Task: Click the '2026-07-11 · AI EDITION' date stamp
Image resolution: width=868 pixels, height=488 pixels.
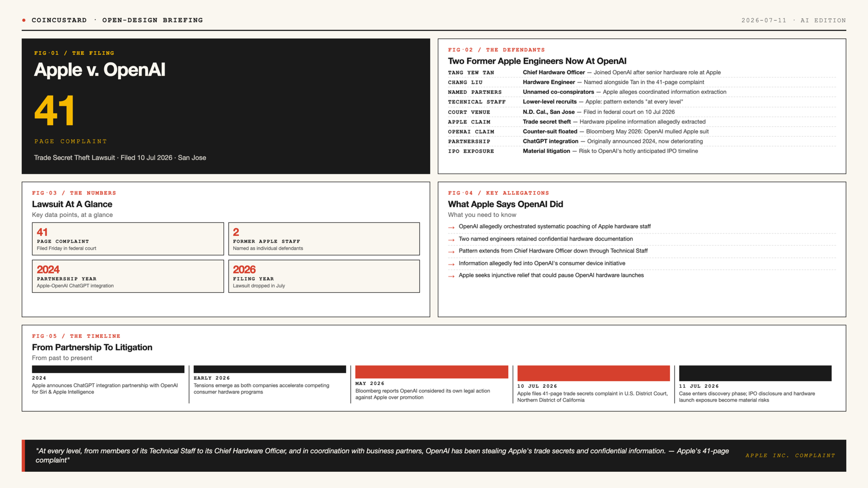Action: (x=794, y=20)
